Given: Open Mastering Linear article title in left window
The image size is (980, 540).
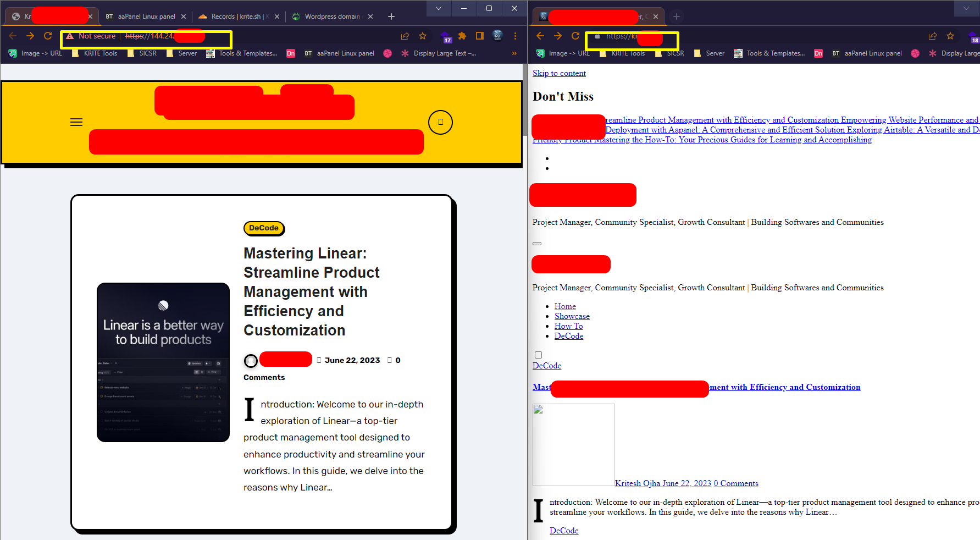Looking at the screenshot, I should (x=311, y=291).
